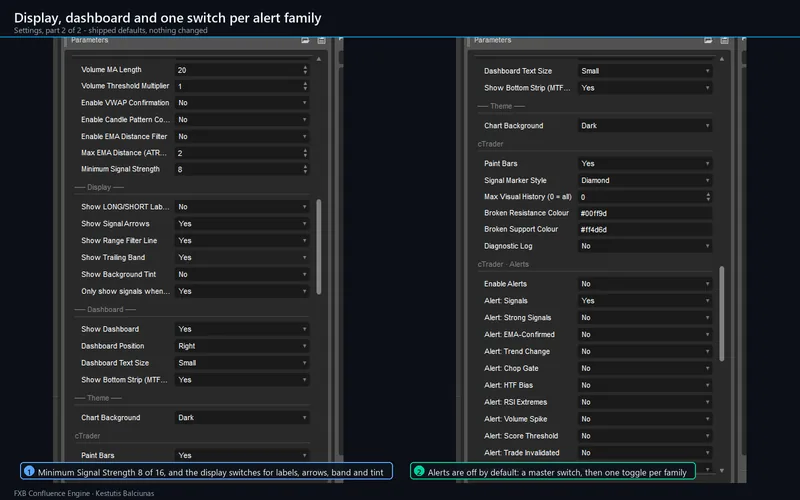Open Show Dashboard dropdown in left panel
800x500 pixels.
[242, 330]
